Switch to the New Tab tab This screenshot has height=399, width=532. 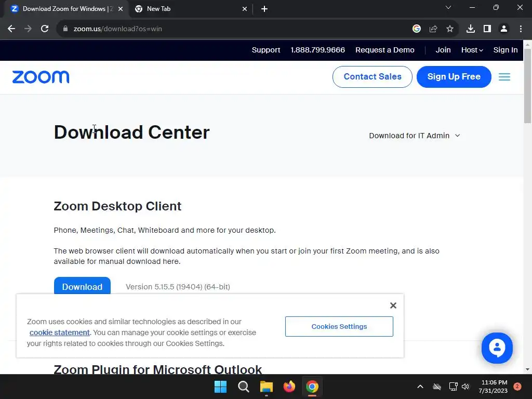point(190,9)
